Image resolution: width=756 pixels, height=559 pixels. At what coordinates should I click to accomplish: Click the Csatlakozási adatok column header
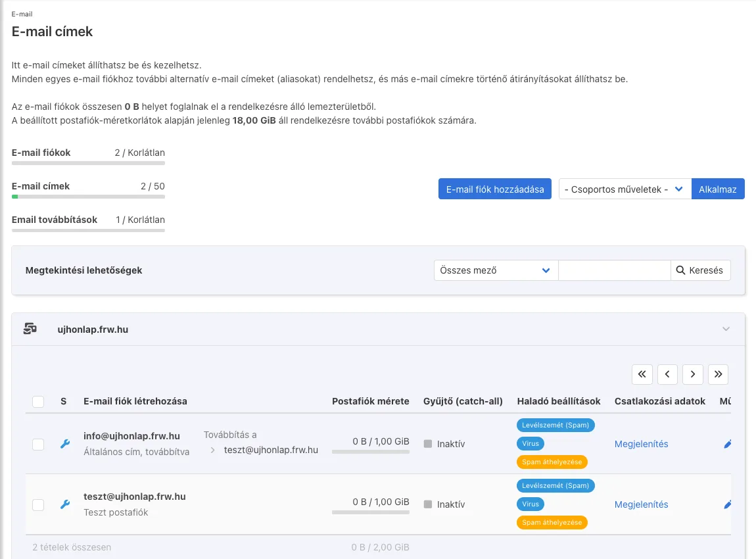tap(659, 401)
